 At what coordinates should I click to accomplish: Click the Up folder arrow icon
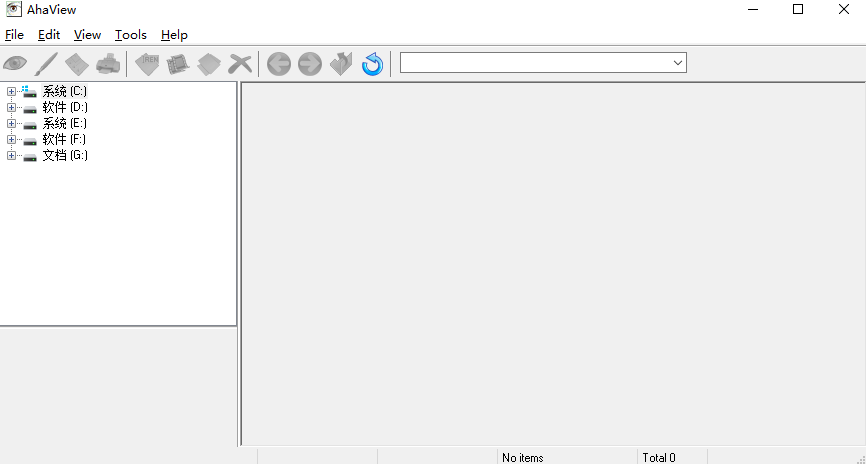point(341,64)
